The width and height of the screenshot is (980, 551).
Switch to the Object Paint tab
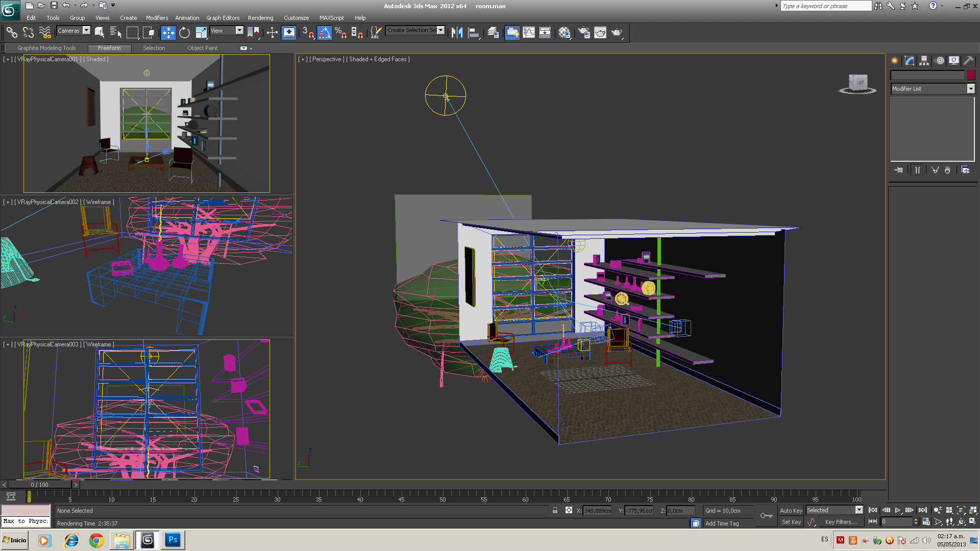202,48
